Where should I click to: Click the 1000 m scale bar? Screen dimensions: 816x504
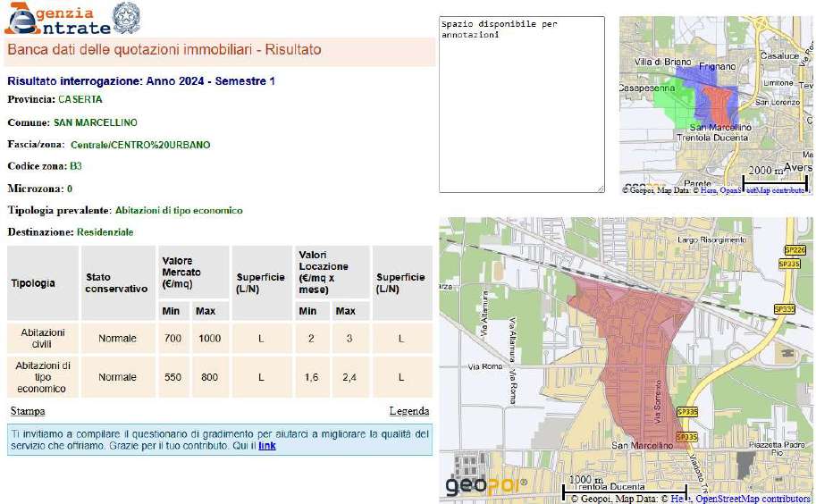coord(624,488)
